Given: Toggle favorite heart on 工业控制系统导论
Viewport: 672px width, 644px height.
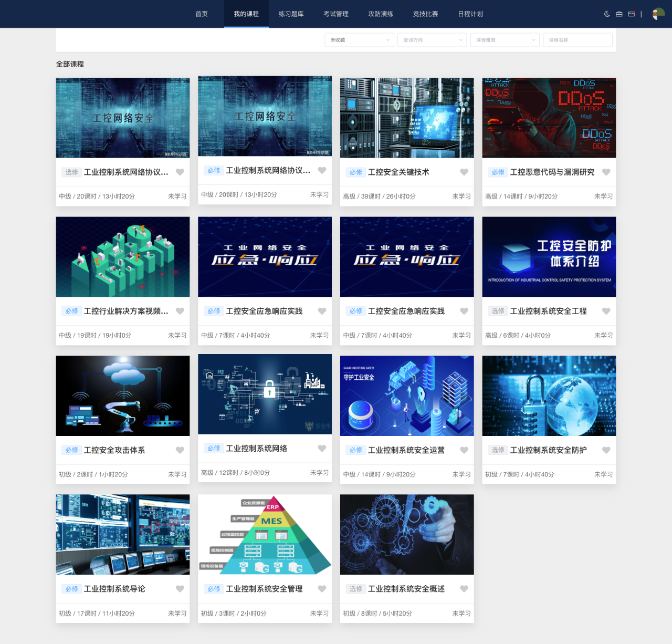Looking at the screenshot, I should (x=180, y=589).
